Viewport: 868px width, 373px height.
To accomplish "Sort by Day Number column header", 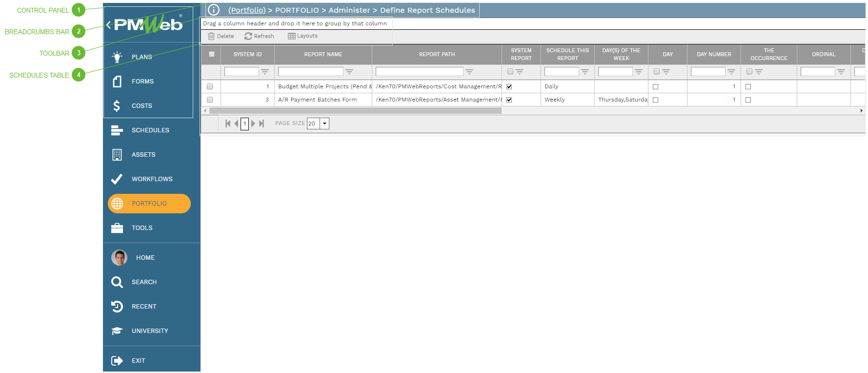I will (x=714, y=54).
